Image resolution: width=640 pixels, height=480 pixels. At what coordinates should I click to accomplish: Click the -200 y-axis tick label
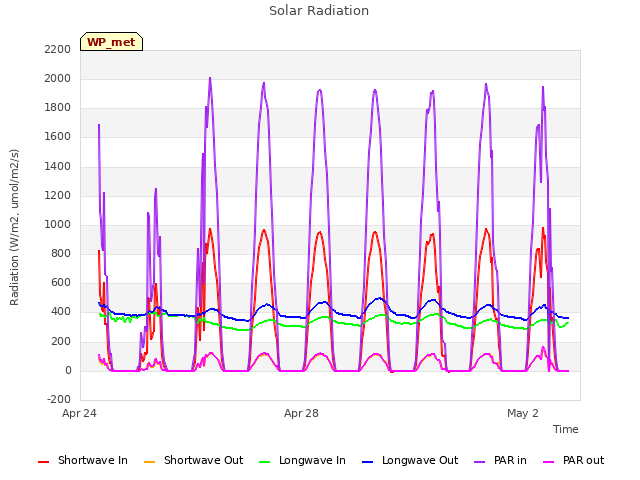(59, 400)
